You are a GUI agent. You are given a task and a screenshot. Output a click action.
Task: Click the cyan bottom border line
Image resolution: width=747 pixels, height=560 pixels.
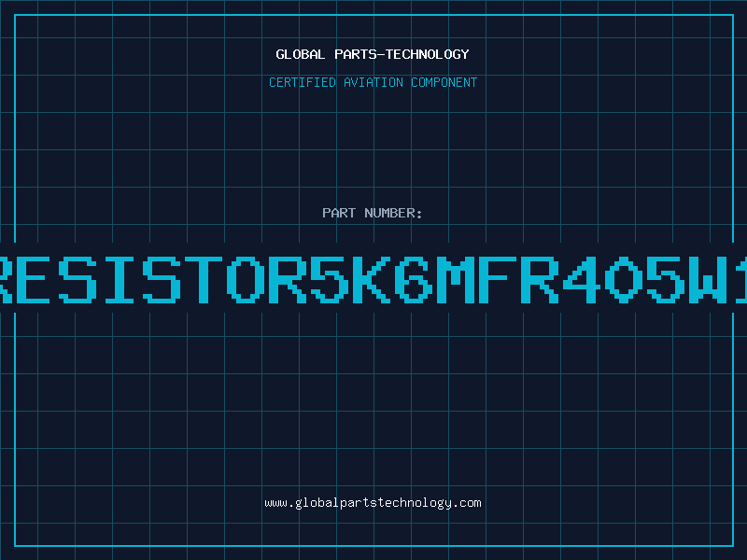click(x=374, y=546)
